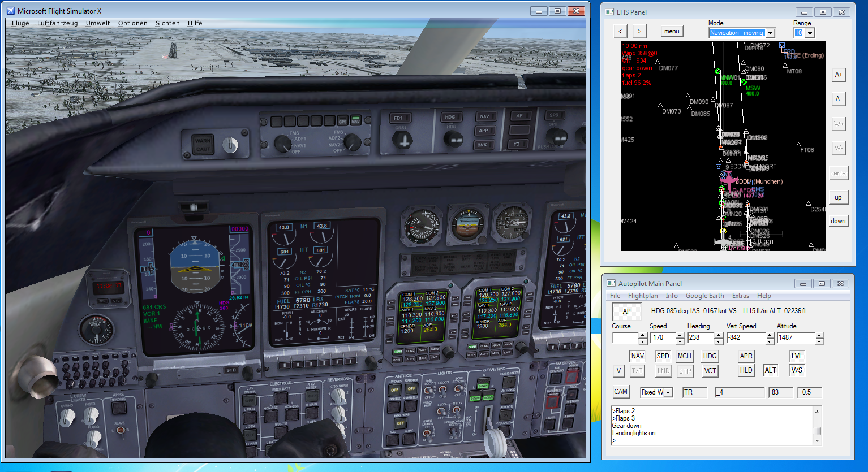This screenshot has height=472, width=868.
Task: Open the Fixed W aircraft type dropdown
Action: tap(668, 392)
